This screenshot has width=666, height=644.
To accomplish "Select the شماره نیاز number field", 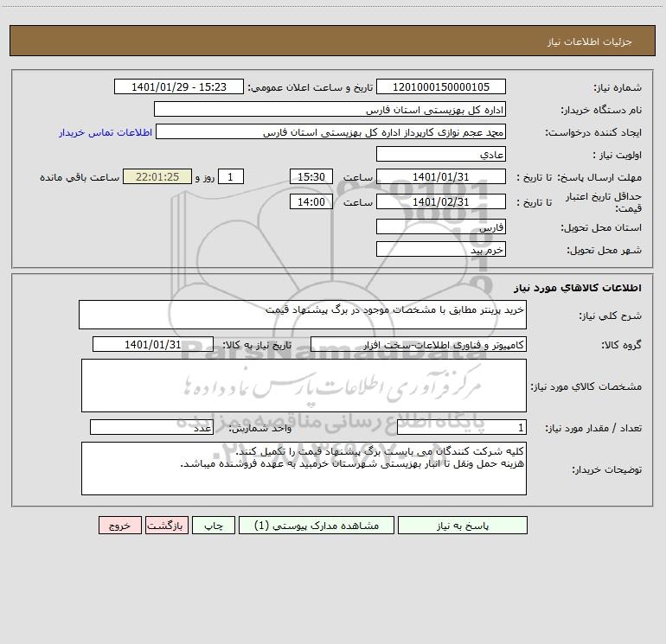I will pos(441,86).
